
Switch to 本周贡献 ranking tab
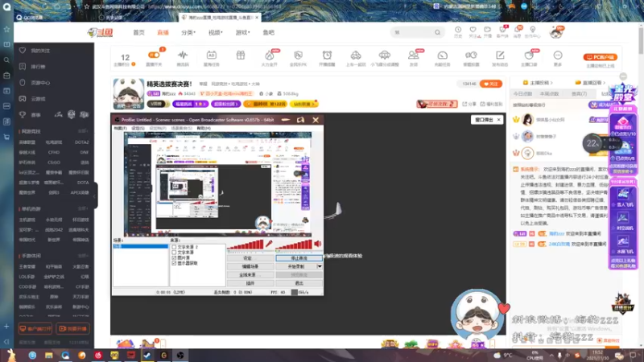(550, 94)
